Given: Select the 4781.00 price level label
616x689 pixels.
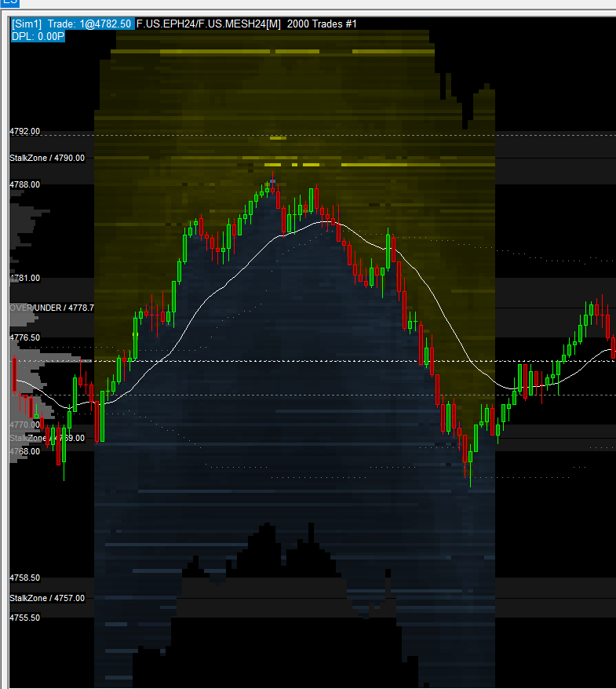Looking at the screenshot, I should point(24,278).
